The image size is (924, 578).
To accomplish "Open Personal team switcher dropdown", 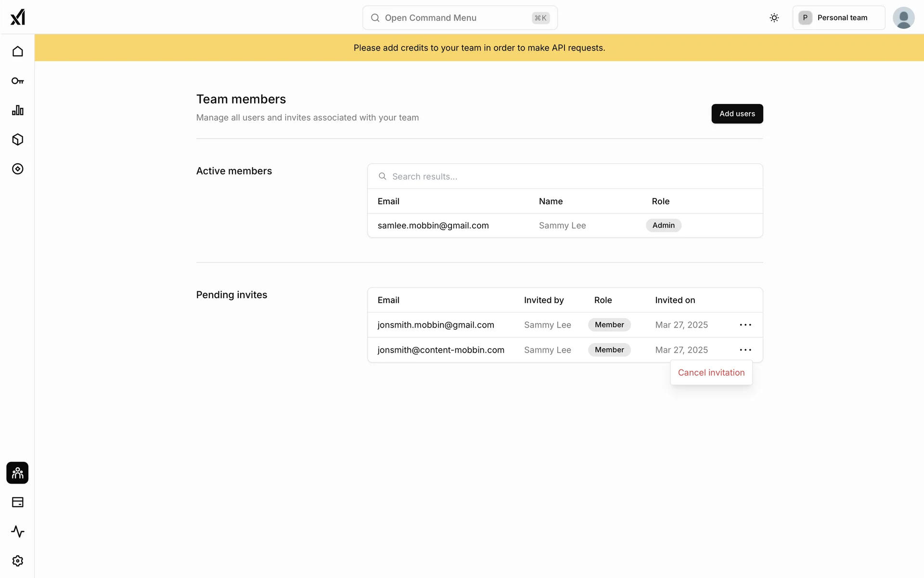I will click(x=838, y=18).
